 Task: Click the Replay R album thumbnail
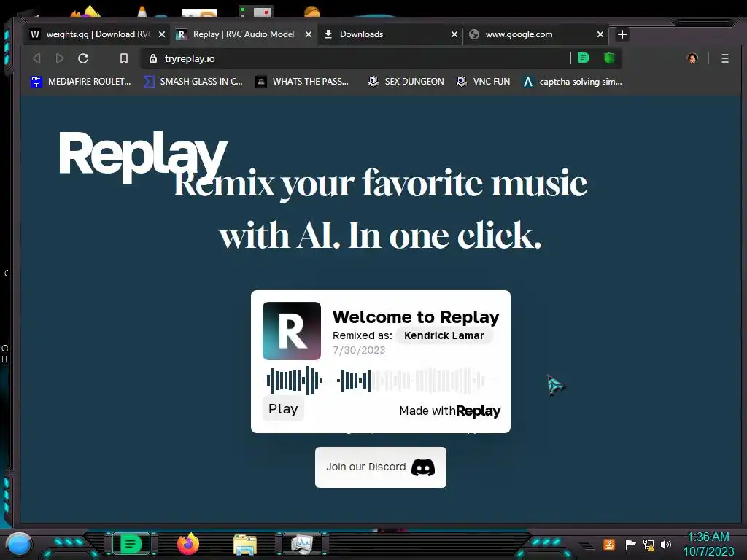[292, 331]
